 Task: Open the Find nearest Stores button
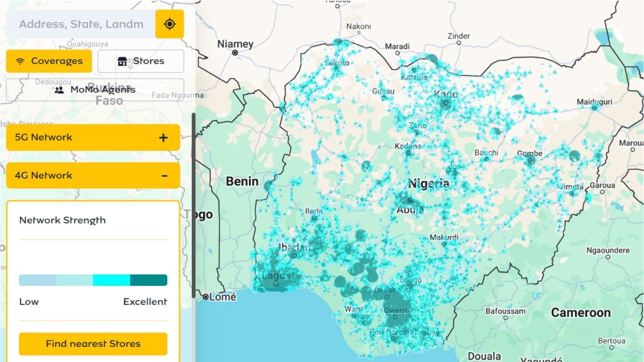[x=92, y=344]
